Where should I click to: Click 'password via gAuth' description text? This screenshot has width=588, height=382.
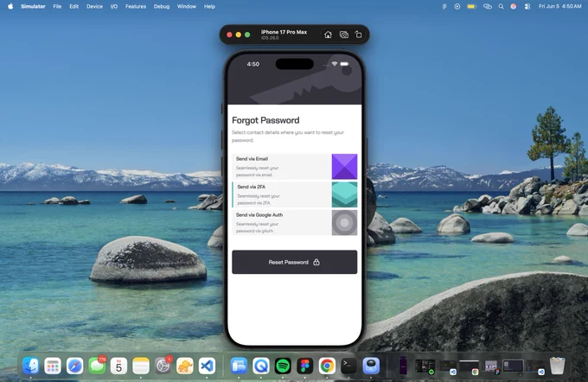[254, 231]
